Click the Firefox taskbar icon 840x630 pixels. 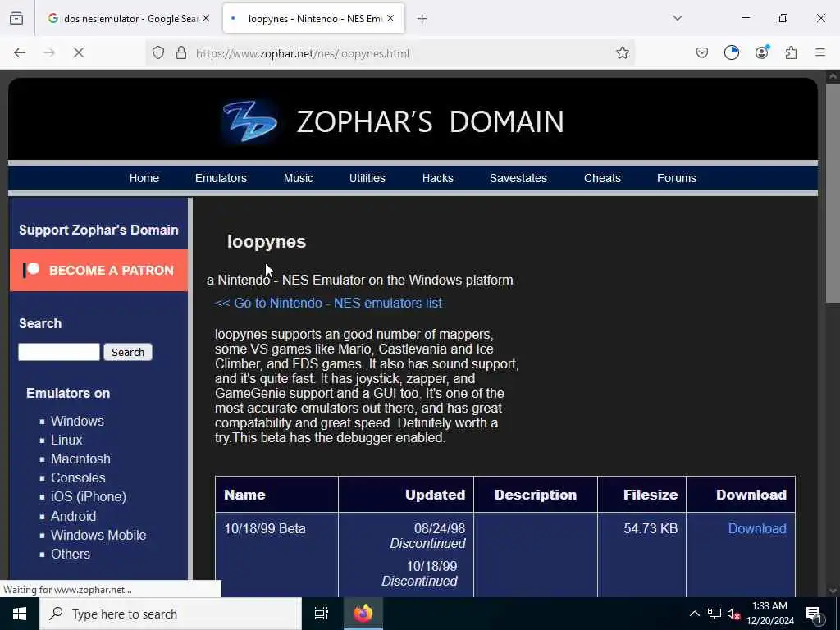coord(363,614)
